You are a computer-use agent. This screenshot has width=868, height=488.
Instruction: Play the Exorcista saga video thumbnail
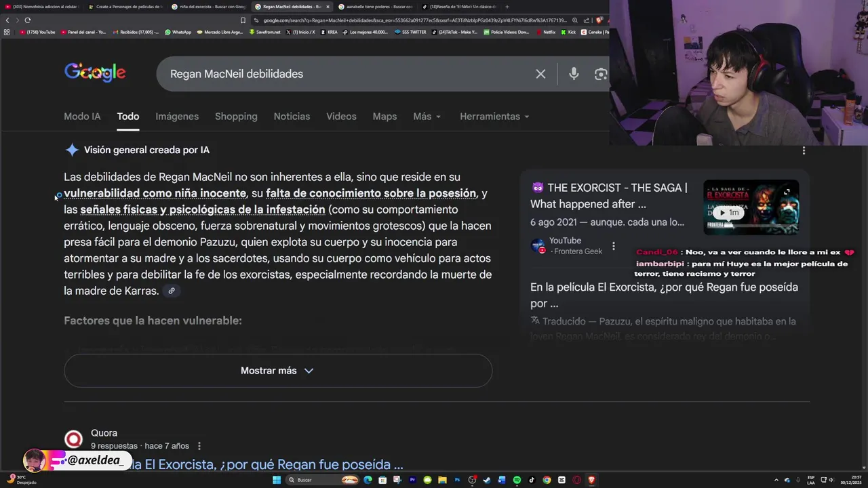751,208
